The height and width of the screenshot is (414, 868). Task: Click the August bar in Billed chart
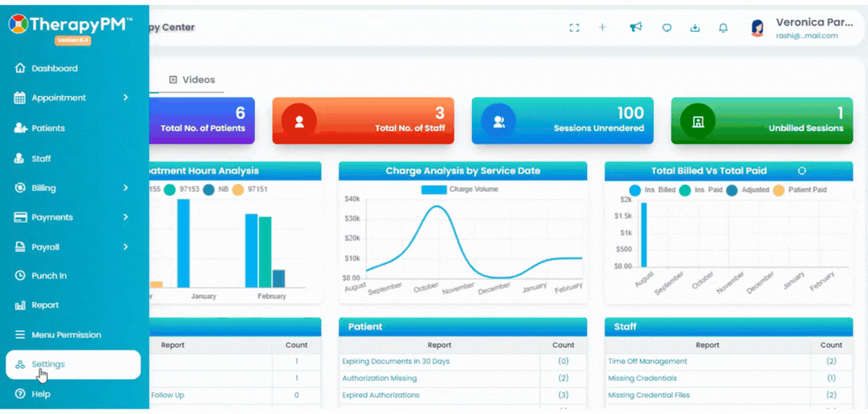[x=644, y=234]
